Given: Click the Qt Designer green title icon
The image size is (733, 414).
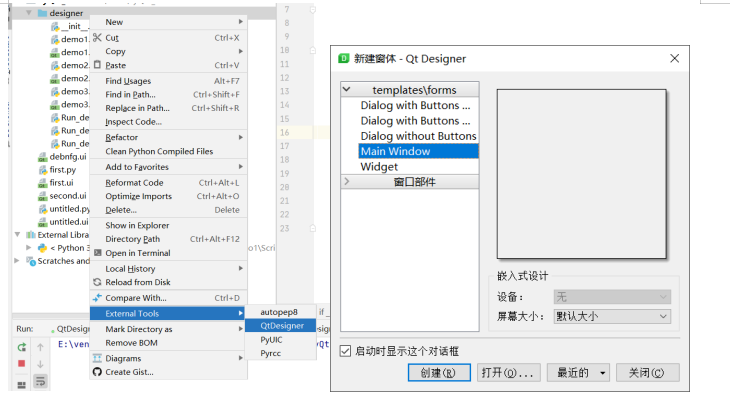Looking at the screenshot, I should point(344,58).
